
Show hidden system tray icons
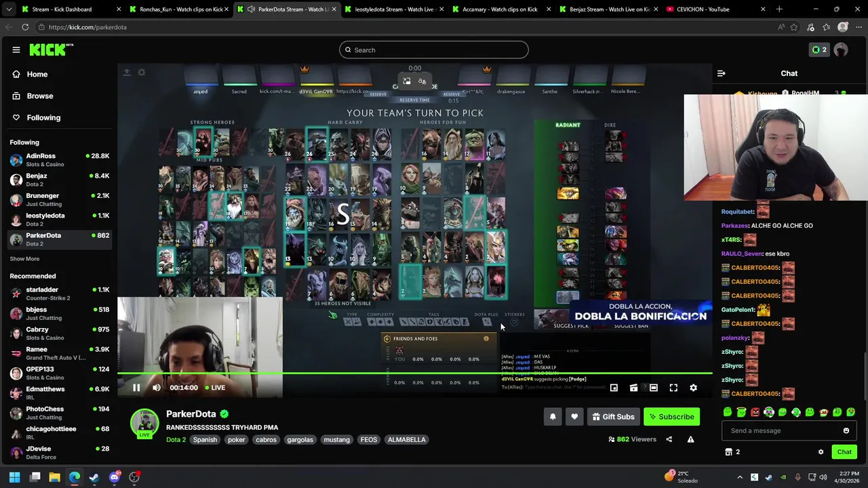[740, 477]
